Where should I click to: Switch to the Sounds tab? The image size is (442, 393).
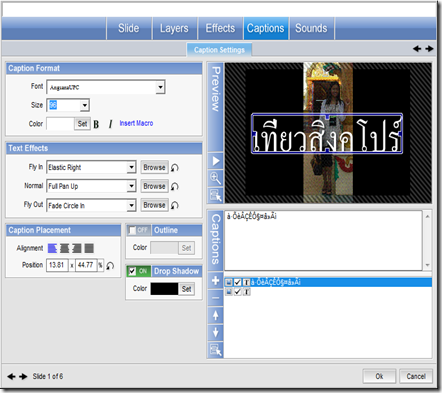pos(311,28)
